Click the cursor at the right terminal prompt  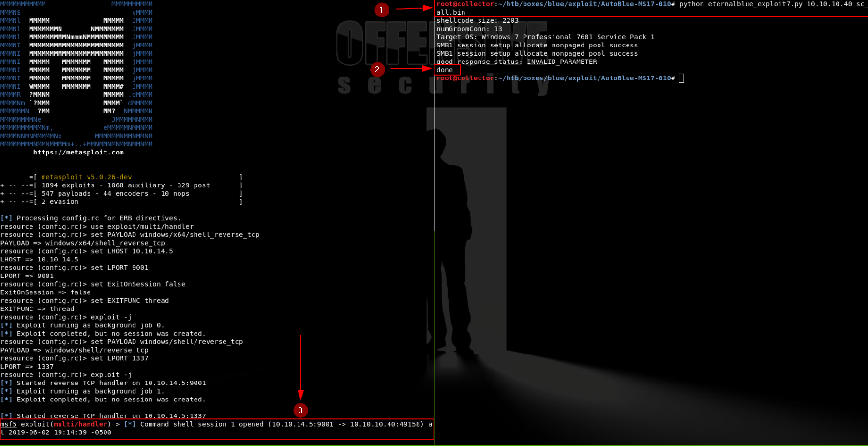point(681,78)
